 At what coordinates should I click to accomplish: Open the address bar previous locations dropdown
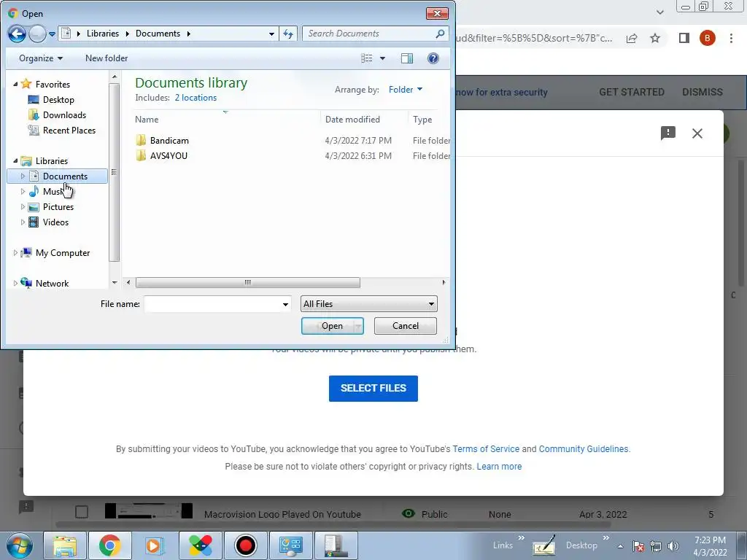271,34
